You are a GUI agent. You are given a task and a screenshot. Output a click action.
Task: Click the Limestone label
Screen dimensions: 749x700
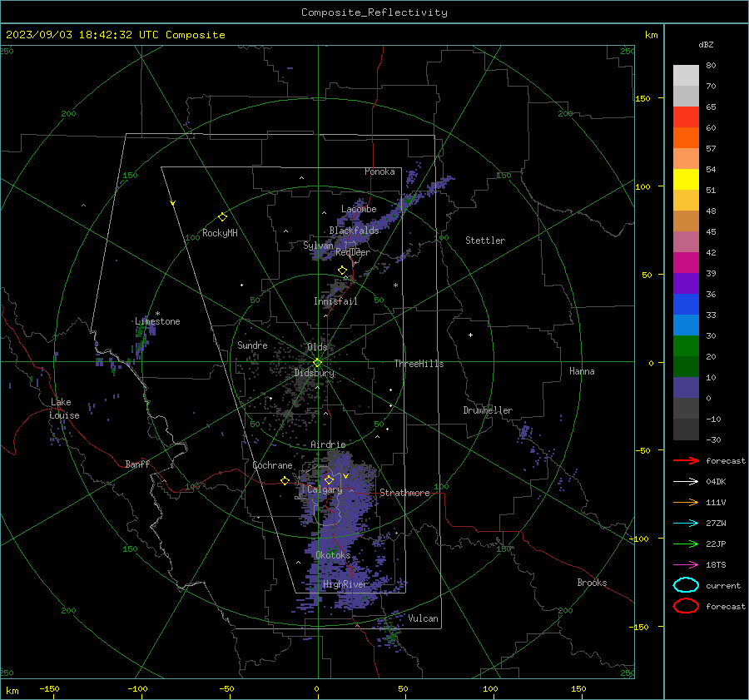click(157, 321)
